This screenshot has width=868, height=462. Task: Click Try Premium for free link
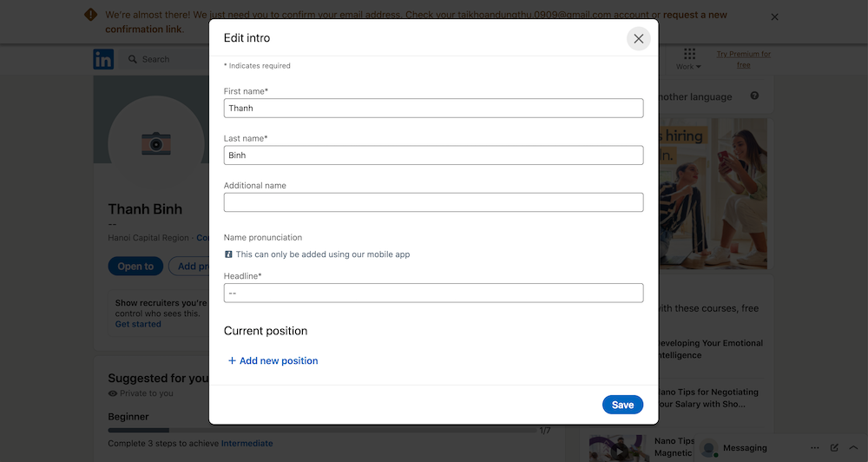(x=743, y=59)
